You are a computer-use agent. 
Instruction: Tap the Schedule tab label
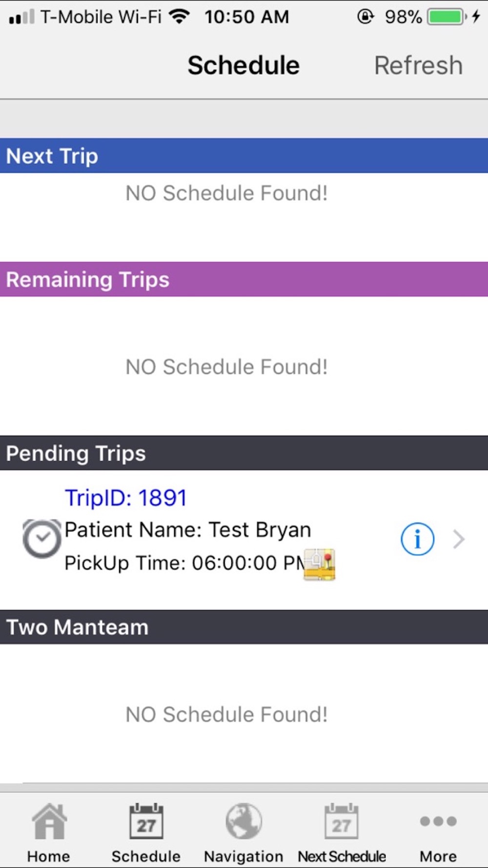tap(146, 856)
